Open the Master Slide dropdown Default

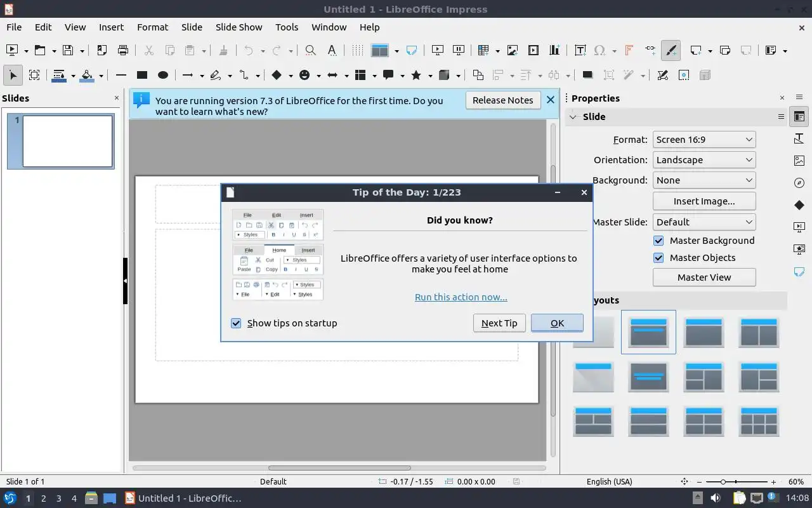(704, 222)
